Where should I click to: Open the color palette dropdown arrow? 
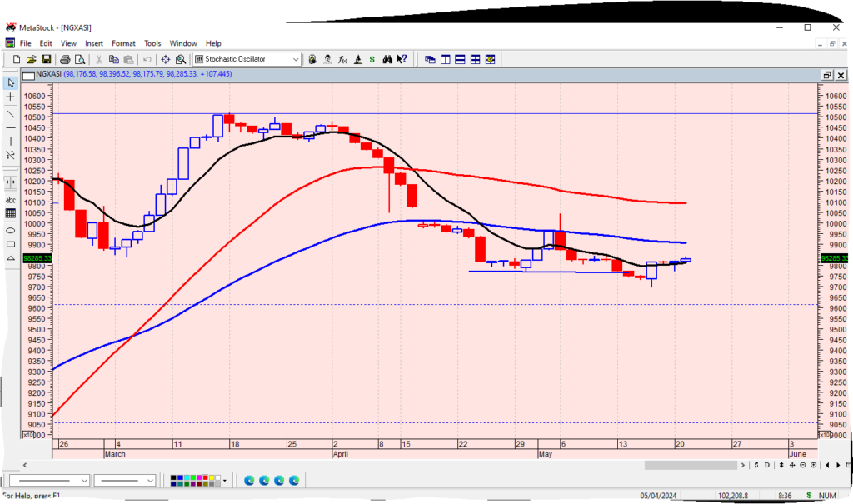coord(225,481)
